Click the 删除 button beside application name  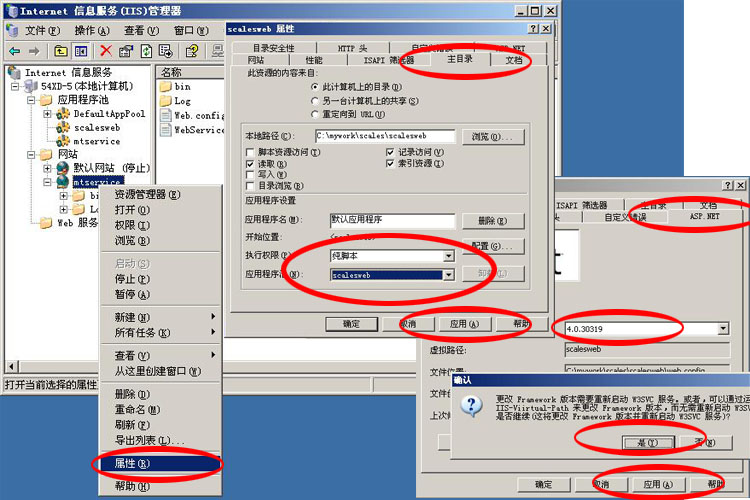pyautogui.click(x=493, y=221)
